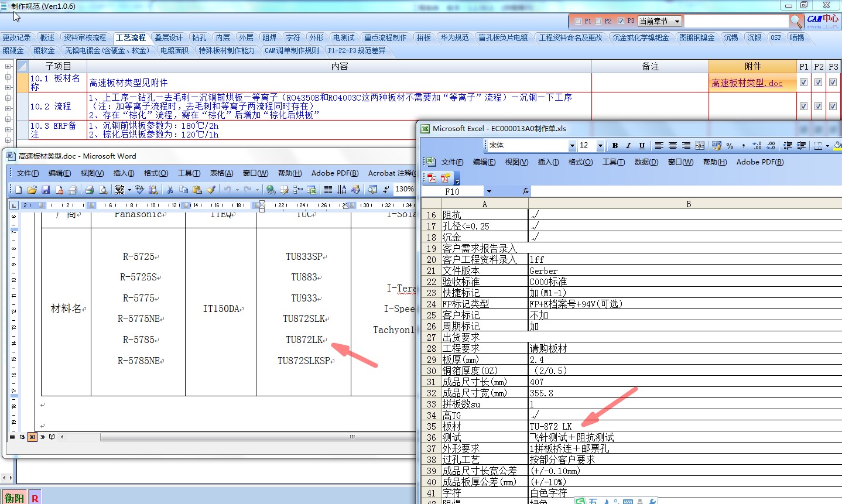The width and height of the screenshot is (842, 504).
Task: Click the Adobe PDF convert icon in Excel
Action: (432, 178)
